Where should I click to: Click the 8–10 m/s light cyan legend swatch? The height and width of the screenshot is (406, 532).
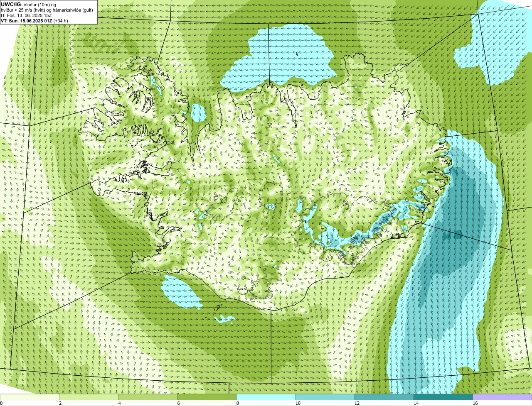[266, 397]
